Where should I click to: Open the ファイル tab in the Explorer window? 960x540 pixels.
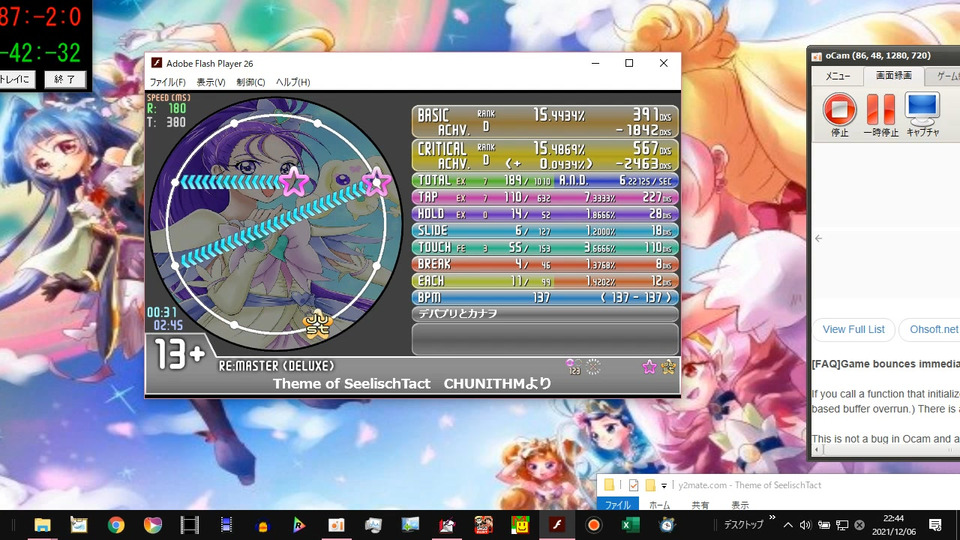pyautogui.click(x=618, y=505)
